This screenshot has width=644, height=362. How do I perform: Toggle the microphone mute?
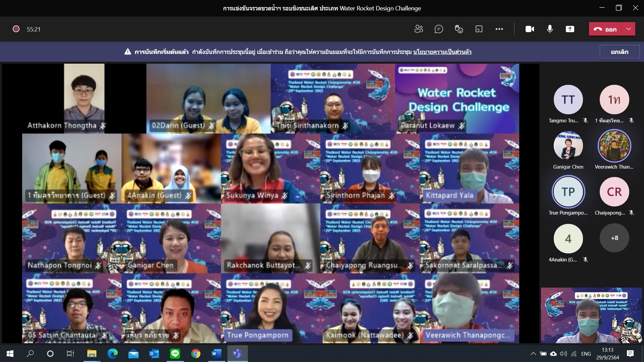coord(550,29)
